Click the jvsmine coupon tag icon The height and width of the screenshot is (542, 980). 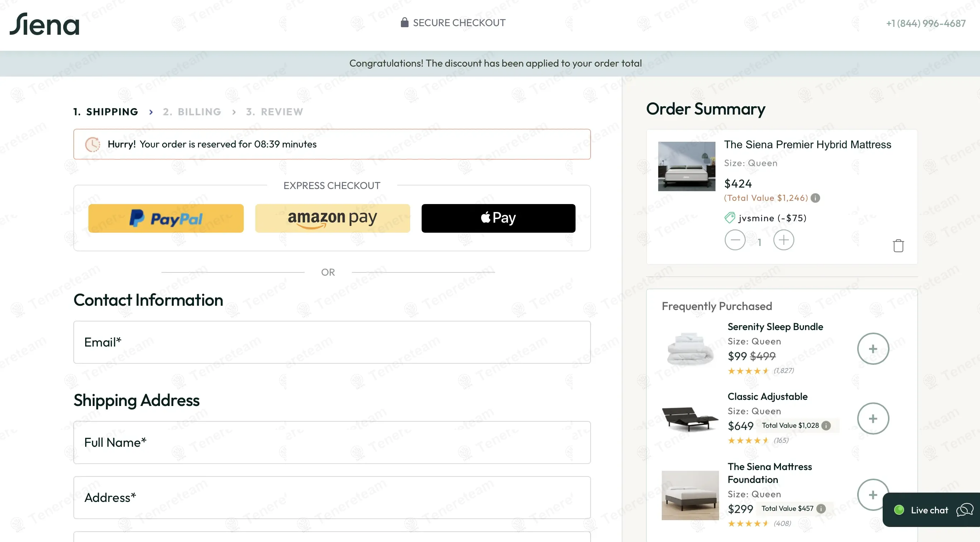pos(730,218)
